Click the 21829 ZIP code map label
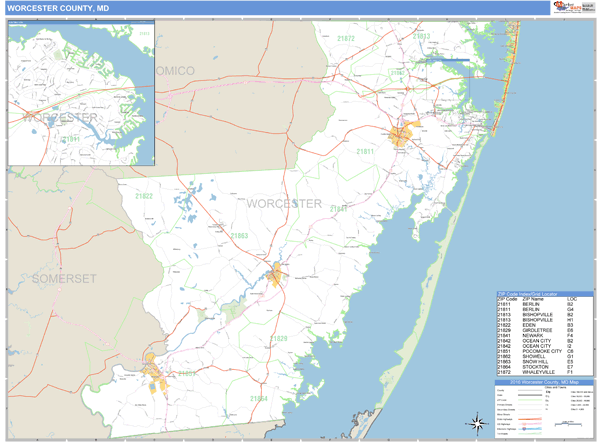The height and width of the screenshot is (442, 600). (x=278, y=339)
